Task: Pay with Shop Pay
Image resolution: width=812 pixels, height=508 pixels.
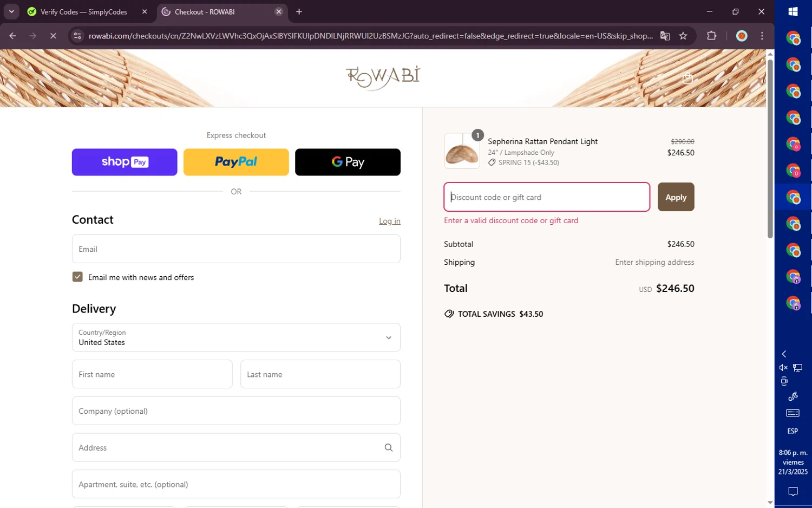Action: pyautogui.click(x=125, y=162)
